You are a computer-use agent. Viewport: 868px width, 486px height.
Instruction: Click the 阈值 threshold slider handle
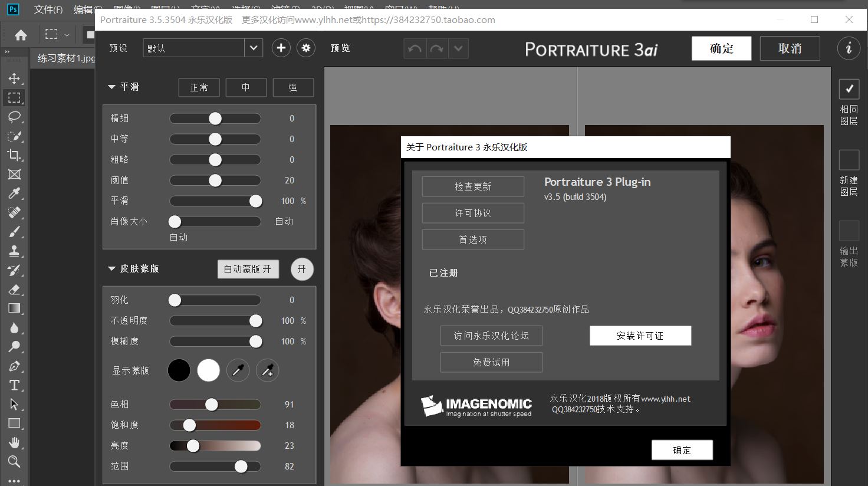click(215, 180)
